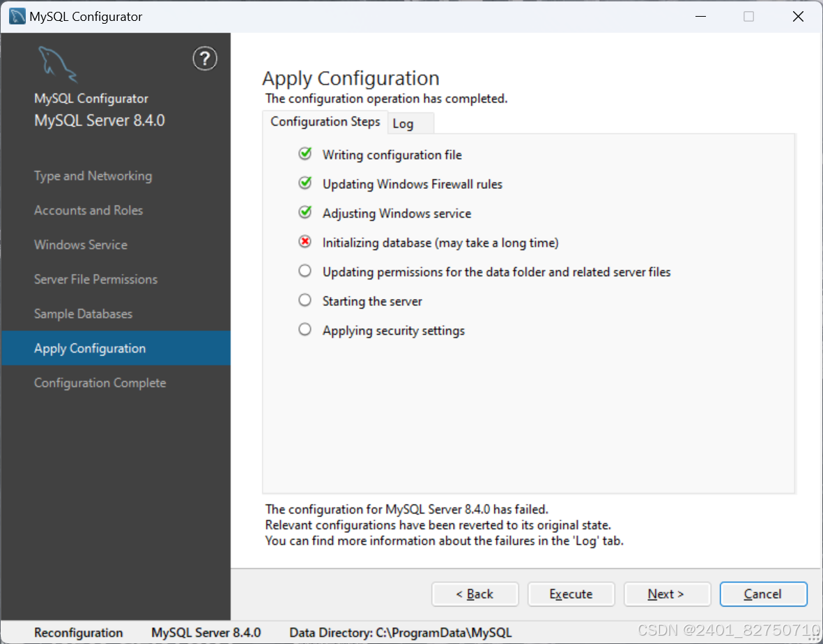The width and height of the screenshot is (823, 644).
Task: Click 'MySQL Server 8.4.0' sidebar heading
Action: [99, 120]
